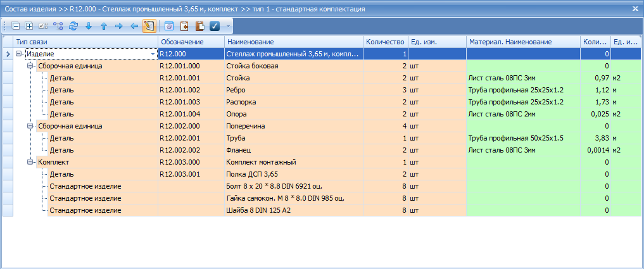Click R12.001.003 designation cell

point(191,102)
